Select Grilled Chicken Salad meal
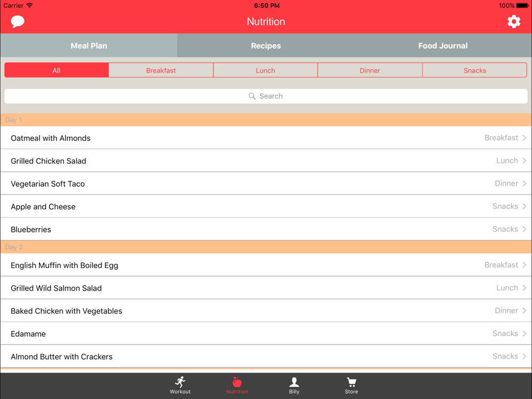Viewport: 532px width, 399px height. pyautogui.click(x=265, y=161)
